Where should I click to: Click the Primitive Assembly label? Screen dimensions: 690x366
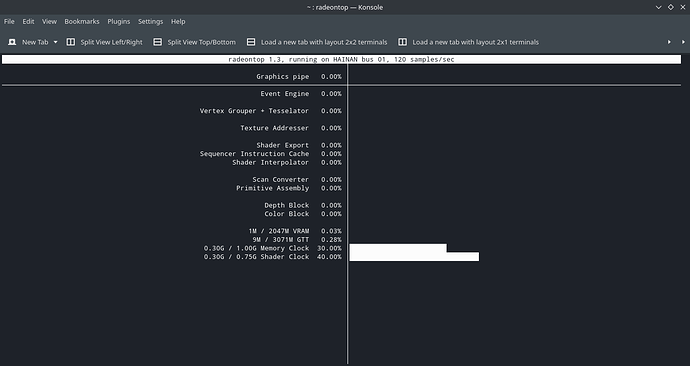coord(272,188)
